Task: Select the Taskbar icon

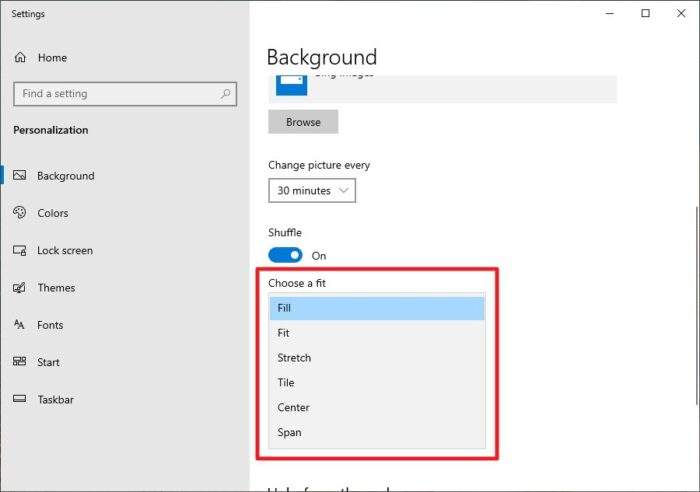Action: 20,398
